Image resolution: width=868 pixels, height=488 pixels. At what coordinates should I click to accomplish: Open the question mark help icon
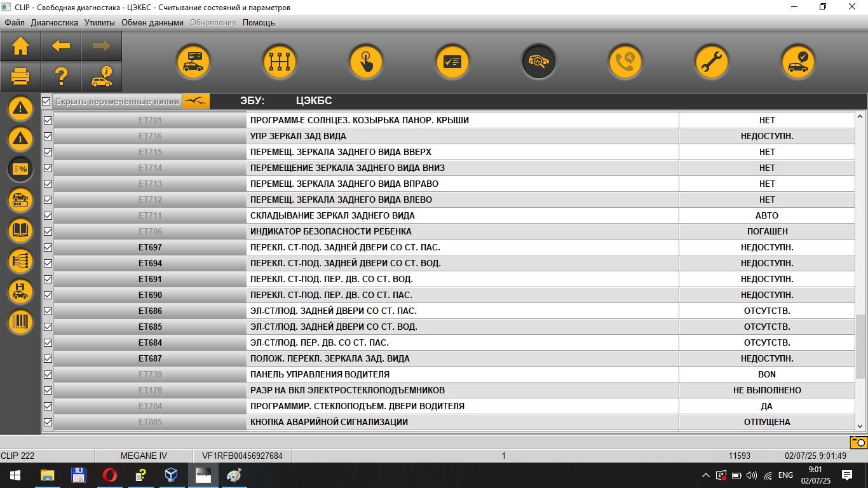(61, 77)
